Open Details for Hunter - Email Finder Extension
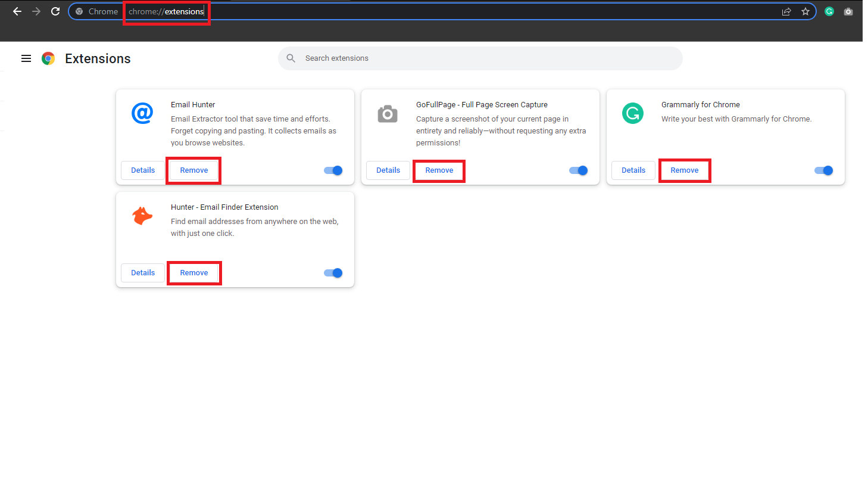868x491 pixels. [143, 273]
